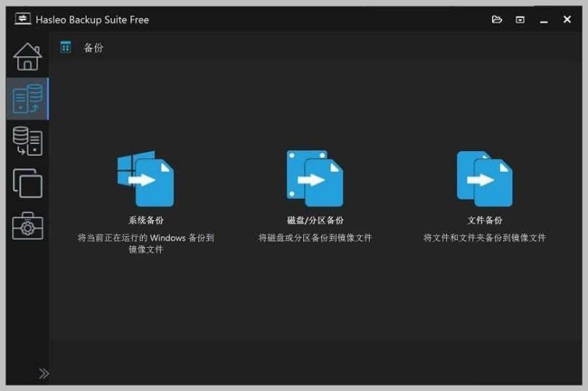Open the Restore sidebar icon
588x391 pixels.
click(27, 141)
